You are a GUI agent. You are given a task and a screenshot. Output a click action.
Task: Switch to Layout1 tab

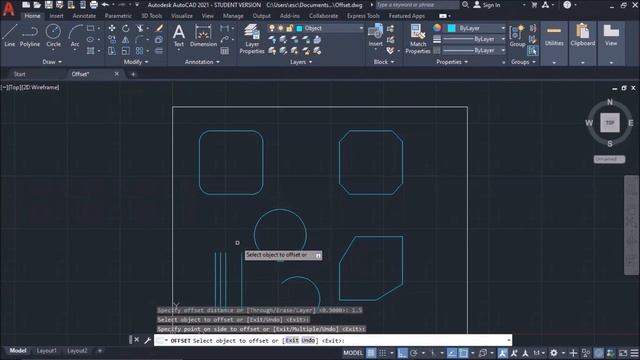(47, 351)
